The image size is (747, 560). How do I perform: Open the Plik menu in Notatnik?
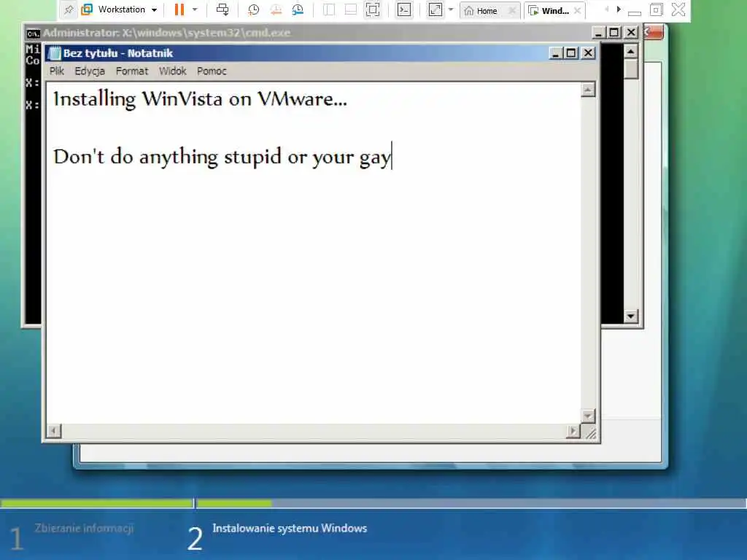(x=57, y=71)
